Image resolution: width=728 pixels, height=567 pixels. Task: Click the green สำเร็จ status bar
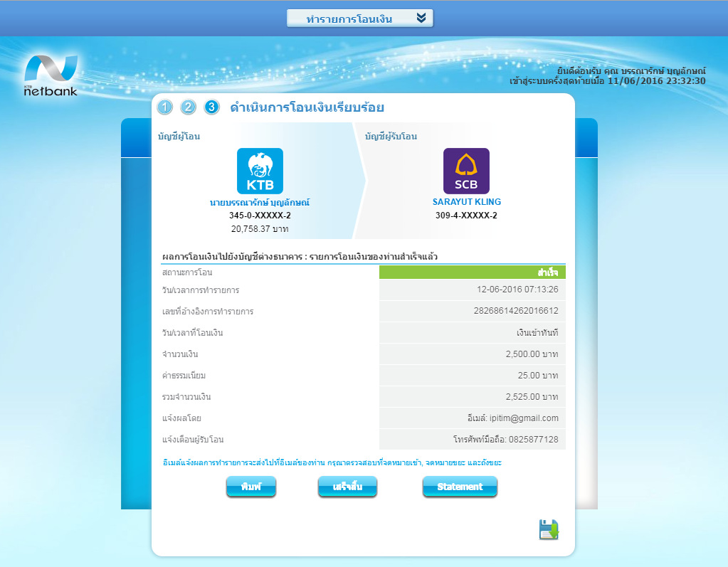click(x=473, y=272)
